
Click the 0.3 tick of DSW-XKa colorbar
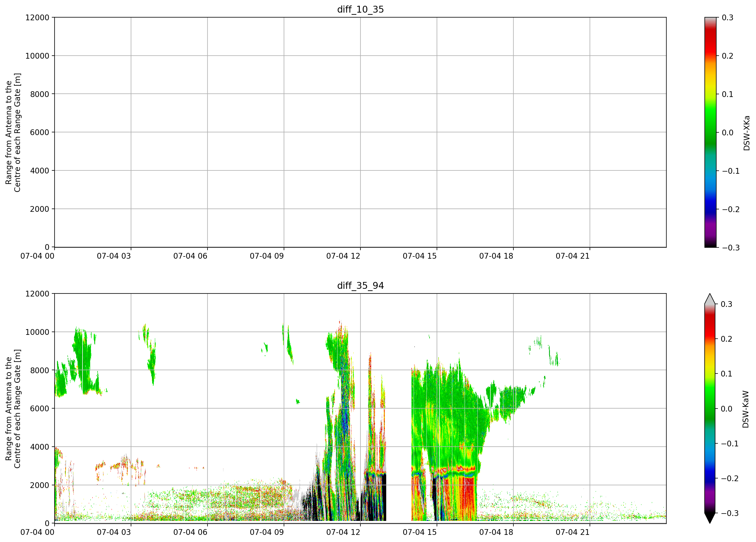tap(728, 17)
